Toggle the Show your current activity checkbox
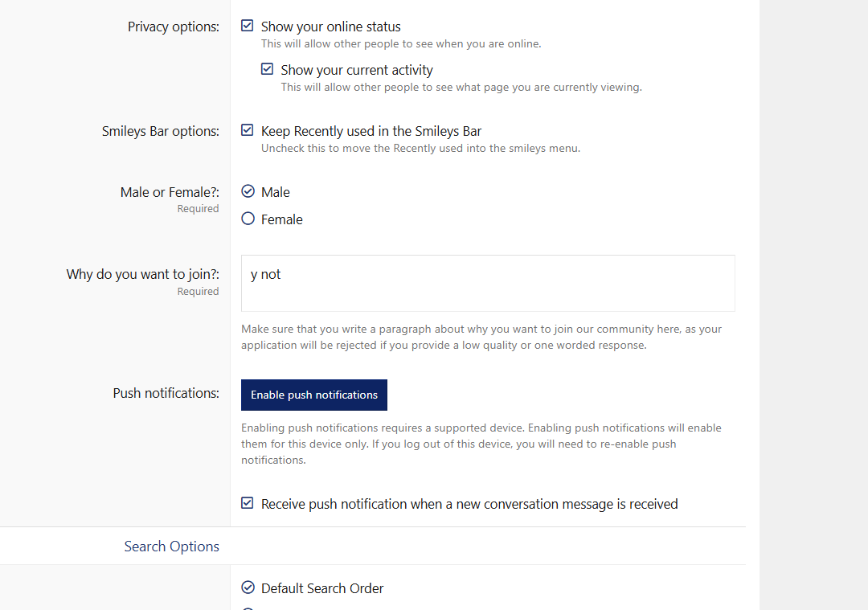The width and height of the screenshot is (868, 610). click(x=268, y=69)
